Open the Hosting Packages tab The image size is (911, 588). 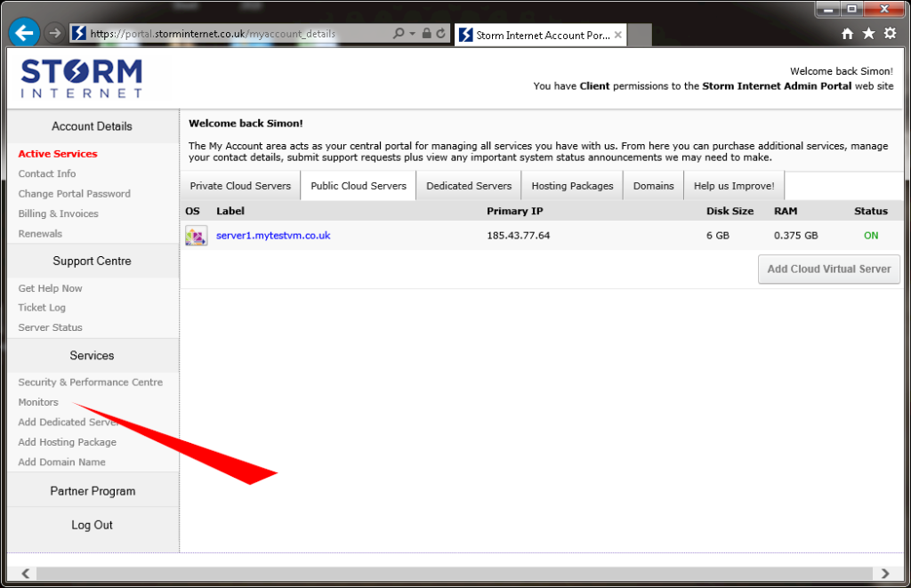tap(572, 186)
